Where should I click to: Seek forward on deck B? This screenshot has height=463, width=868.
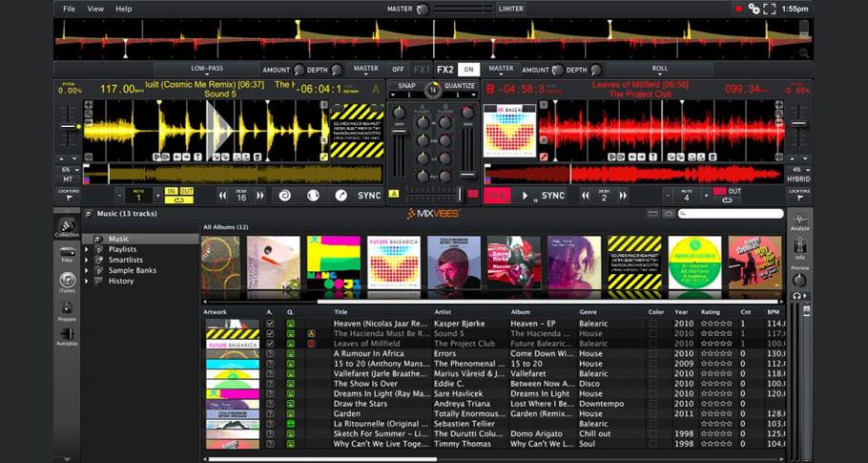click(x=623, y=196)
